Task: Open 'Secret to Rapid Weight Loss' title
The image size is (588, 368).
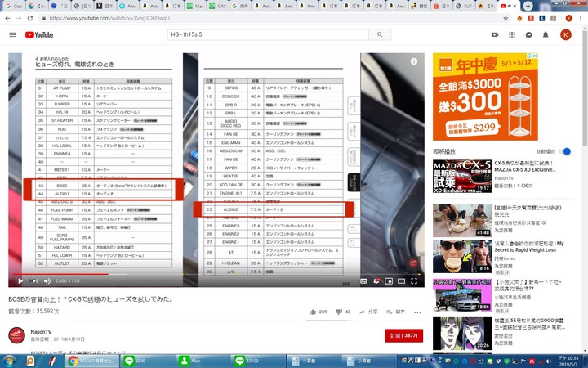Action: click(x=529, y=247)
